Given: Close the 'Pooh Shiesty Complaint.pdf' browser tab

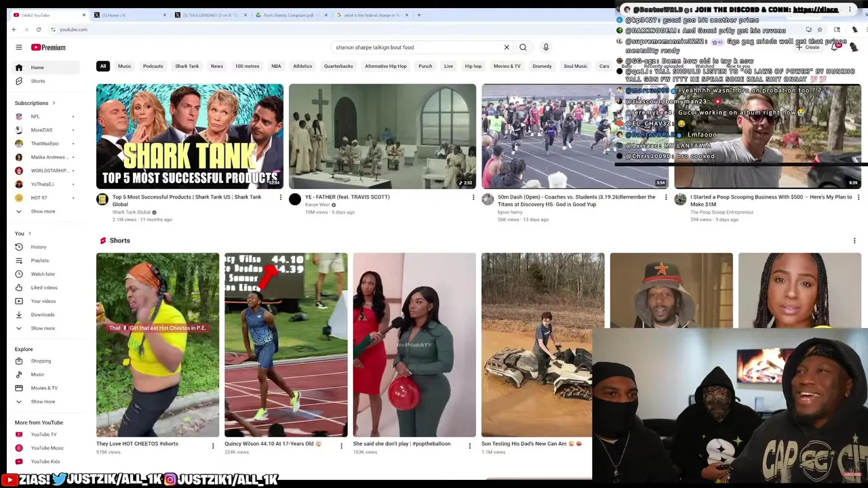Looking at the screenshot, I should point(325,15).
